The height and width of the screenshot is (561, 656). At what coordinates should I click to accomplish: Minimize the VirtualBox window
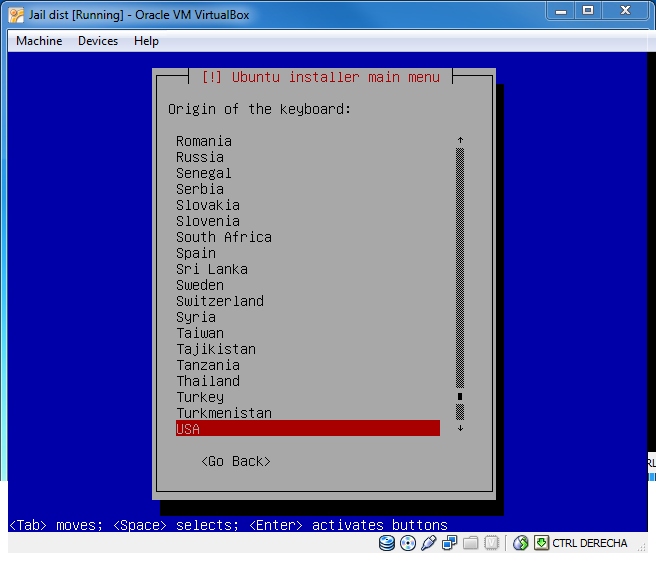click(x=561, y=11)
